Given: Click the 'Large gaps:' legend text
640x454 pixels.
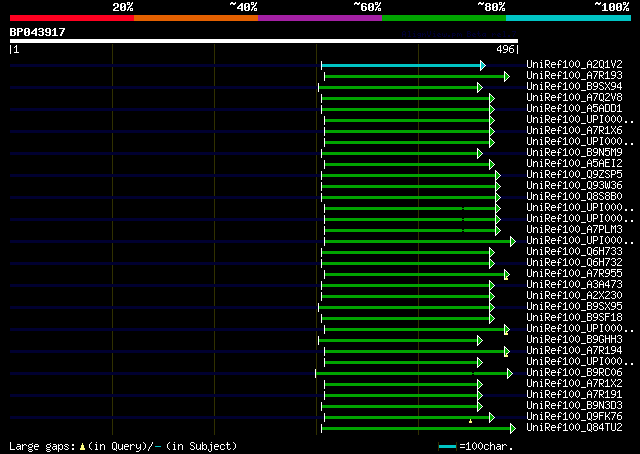Looking at the screenshot, I should tap(42, 446).
